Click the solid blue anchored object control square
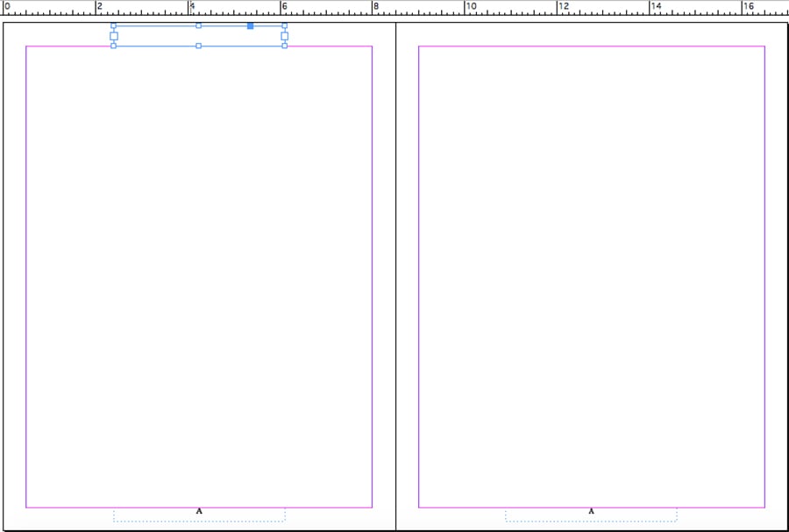The width and height of the screenshot is (789, 532). pos(251,26)
